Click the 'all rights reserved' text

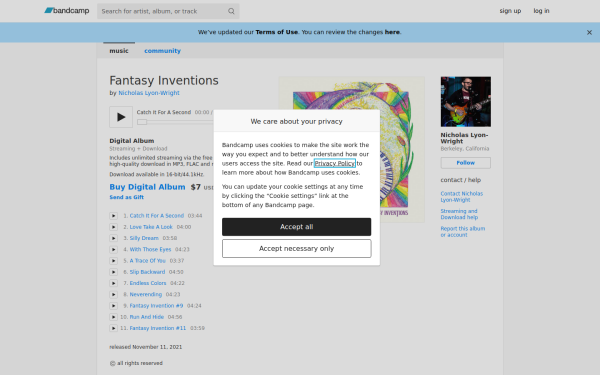tap(140, 363)
